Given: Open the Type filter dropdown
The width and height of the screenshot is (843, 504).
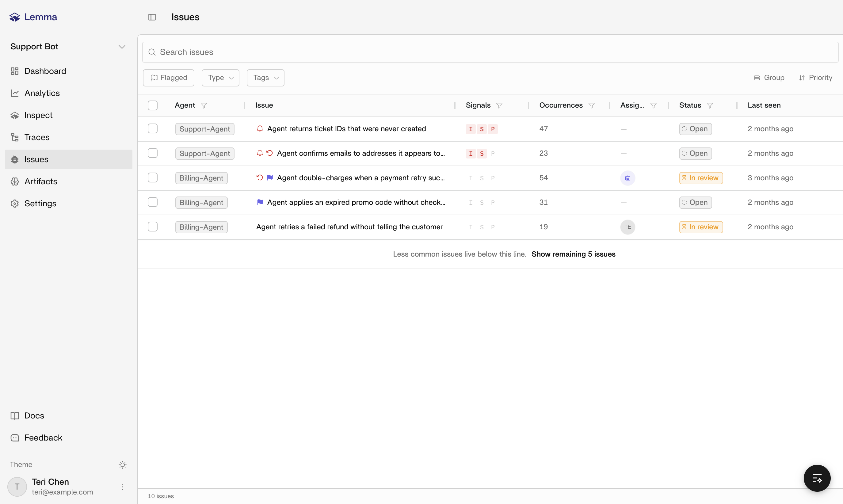Looking at the screenshot, I should [220, 78].
